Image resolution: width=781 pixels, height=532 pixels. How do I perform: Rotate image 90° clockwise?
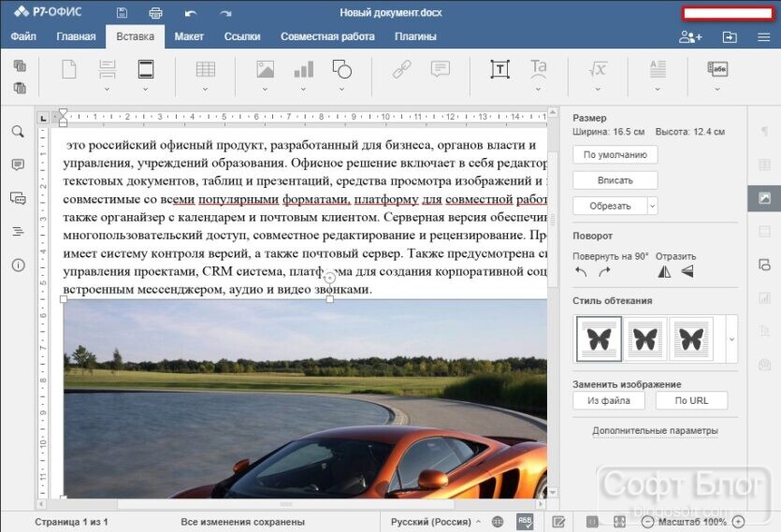[x=604, y=271]
